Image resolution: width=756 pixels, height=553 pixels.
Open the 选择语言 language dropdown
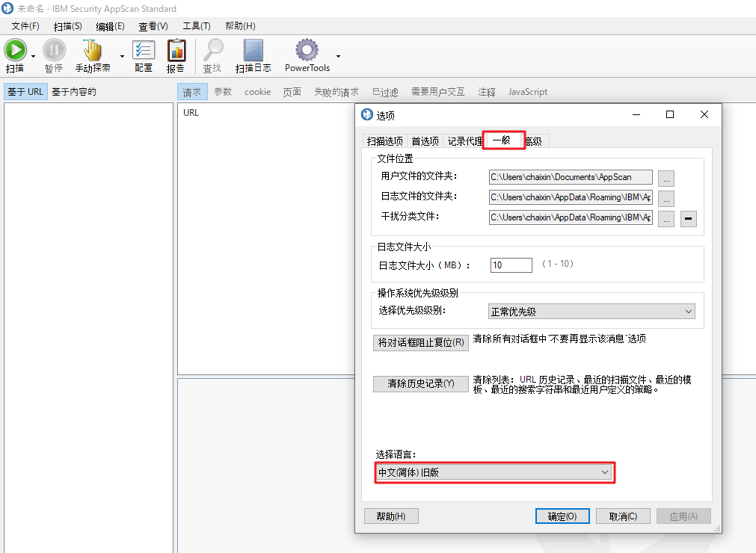494,472
